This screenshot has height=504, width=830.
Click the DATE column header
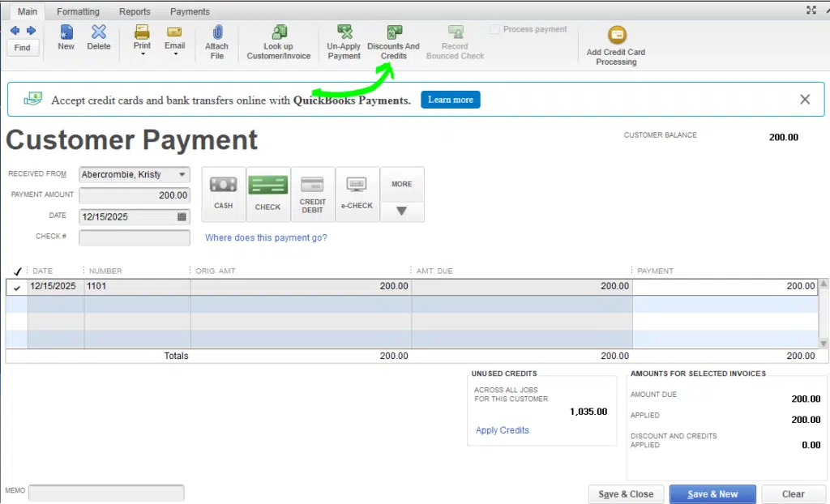point(43,271)
